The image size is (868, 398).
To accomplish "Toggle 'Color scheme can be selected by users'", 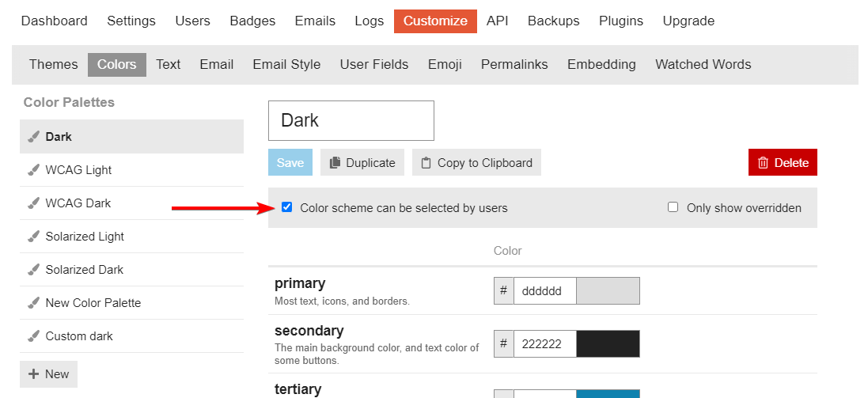I will tap(286, 207).
